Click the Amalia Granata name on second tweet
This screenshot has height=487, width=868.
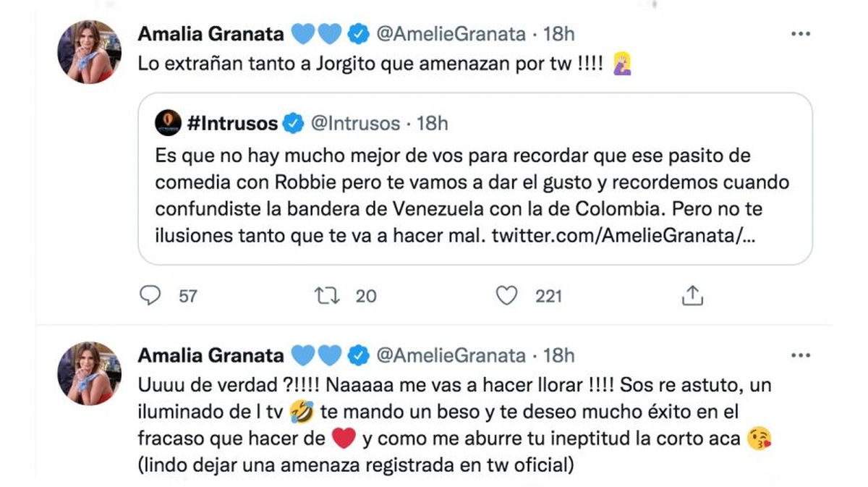click(210, 355)
